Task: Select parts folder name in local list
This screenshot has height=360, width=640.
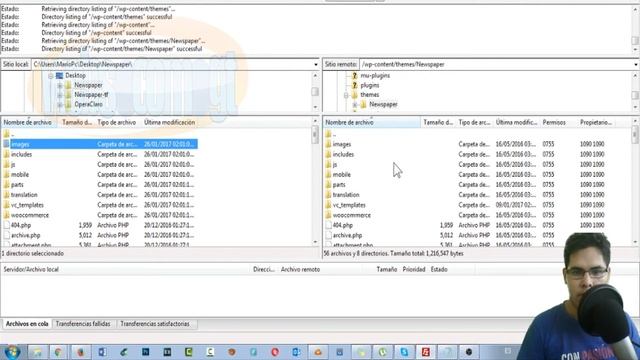Action: click(17, 185)
